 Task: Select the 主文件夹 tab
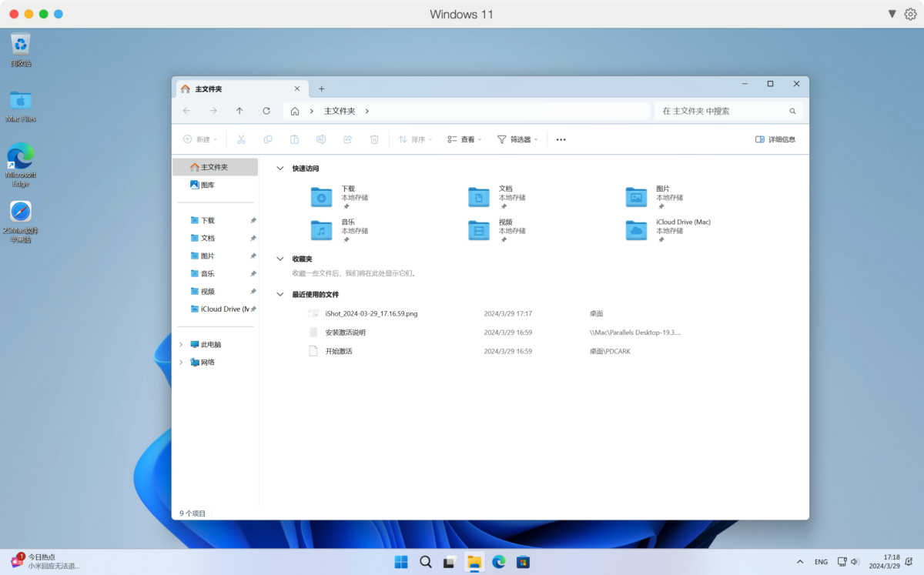click(241, 89)
